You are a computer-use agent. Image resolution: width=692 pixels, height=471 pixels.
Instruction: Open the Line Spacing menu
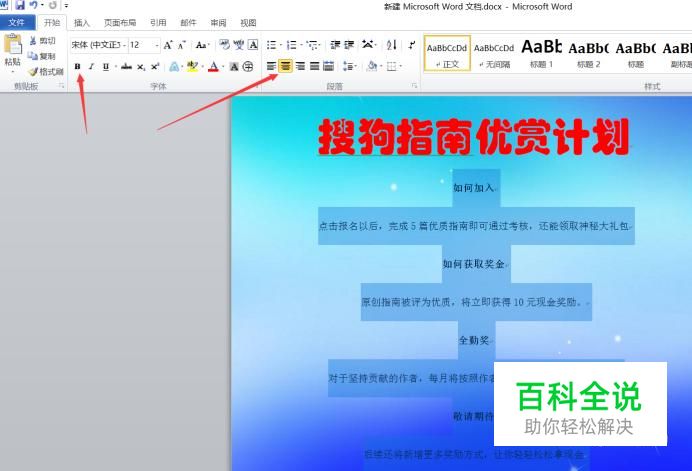(x=349, y=66)
